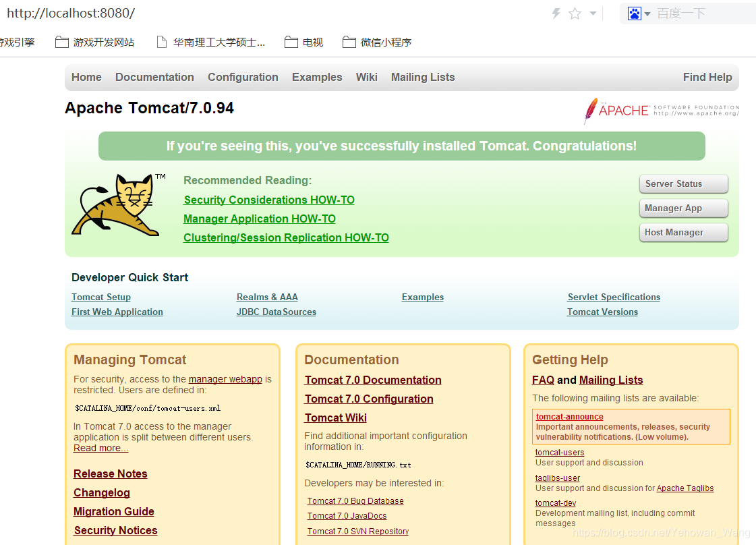Open the Tomcat Versions link
Screen dimensions: 756x545
point(602,312)
